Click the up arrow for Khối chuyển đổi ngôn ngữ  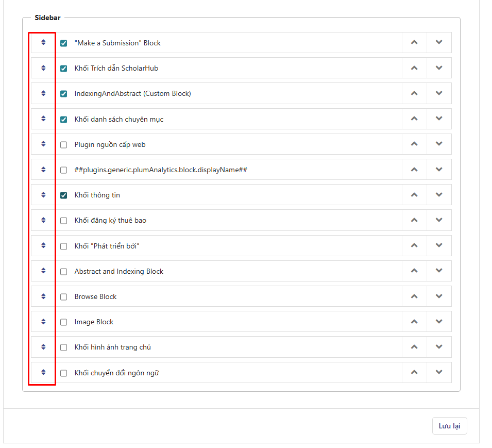[414, 372]
